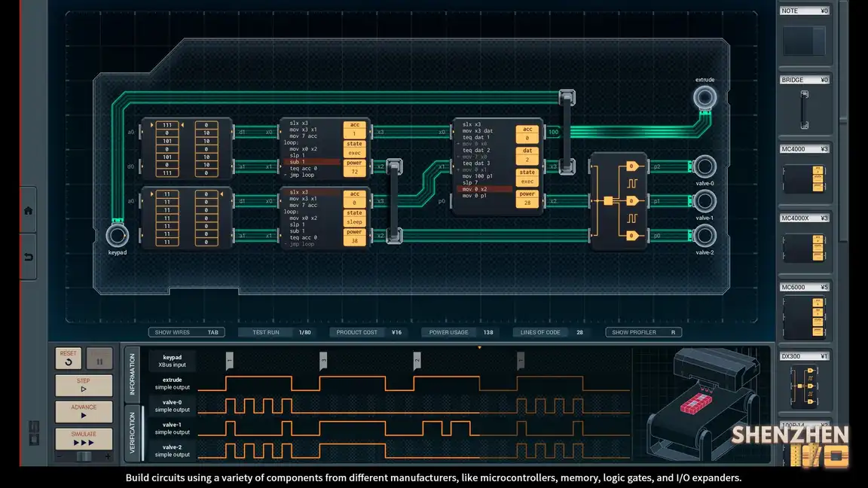Click the 'slp 7' line in right microcontroller
The width and height of the screenshot is (868, 488).
[470, 182]
